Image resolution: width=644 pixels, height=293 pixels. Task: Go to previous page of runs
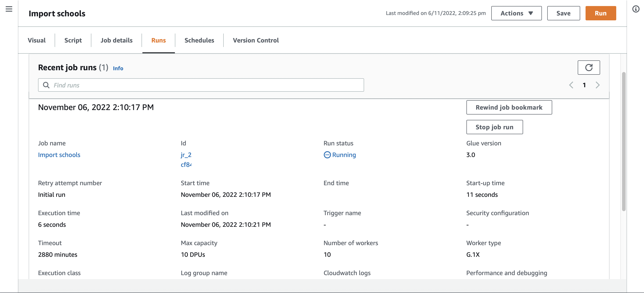point(571,85)
